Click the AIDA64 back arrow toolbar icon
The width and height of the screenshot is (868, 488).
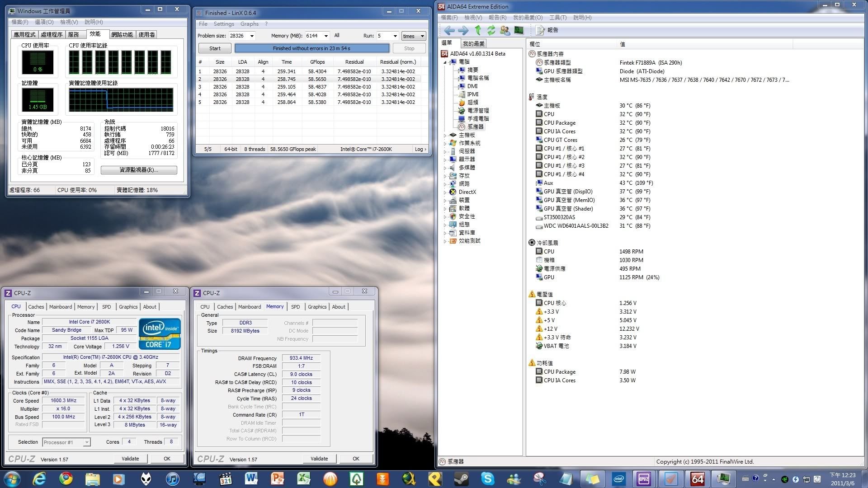[449, 30]
